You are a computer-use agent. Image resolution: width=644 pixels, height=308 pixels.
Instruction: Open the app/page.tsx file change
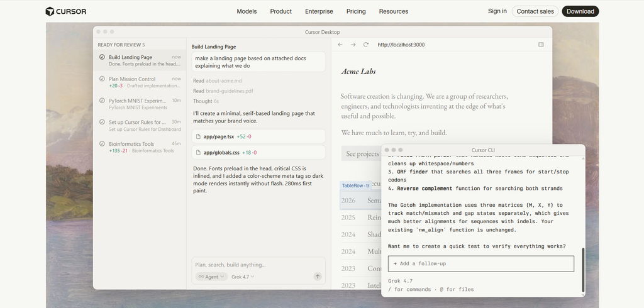point(258,136)
